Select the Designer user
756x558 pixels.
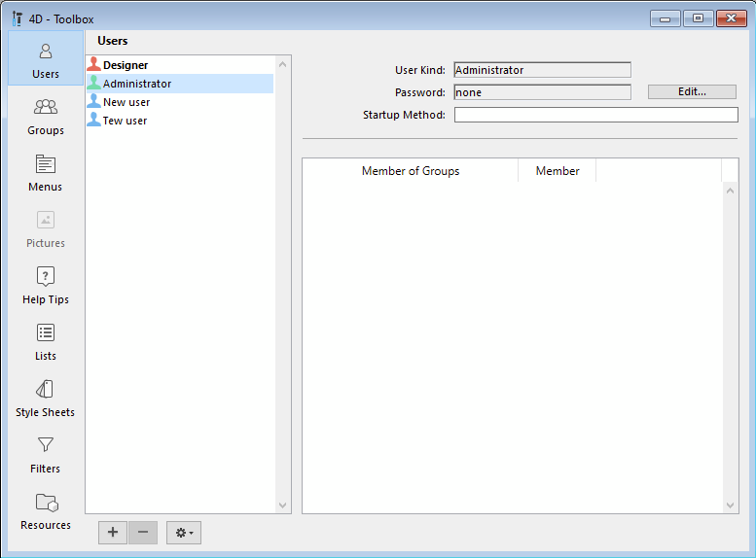point(180,65)
